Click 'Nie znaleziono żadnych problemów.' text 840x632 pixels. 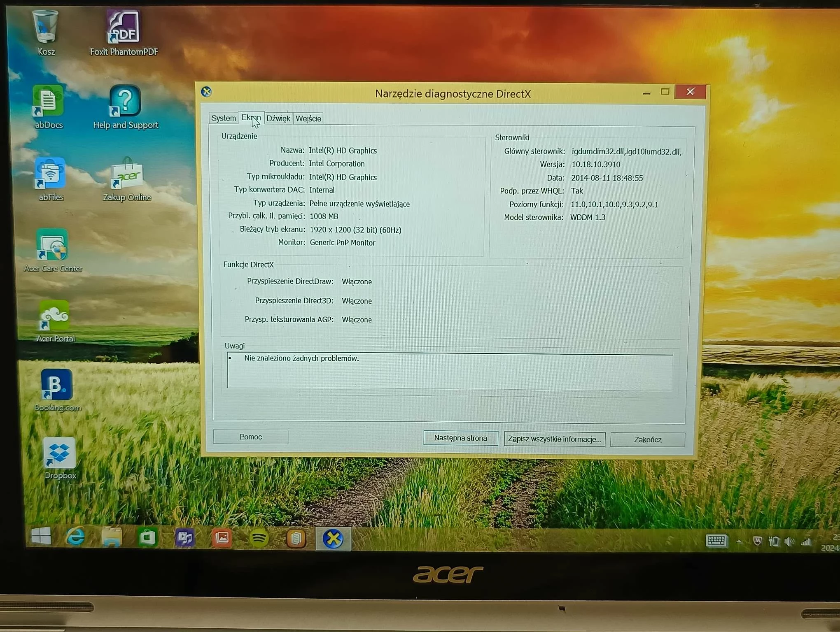pos(301,358)
